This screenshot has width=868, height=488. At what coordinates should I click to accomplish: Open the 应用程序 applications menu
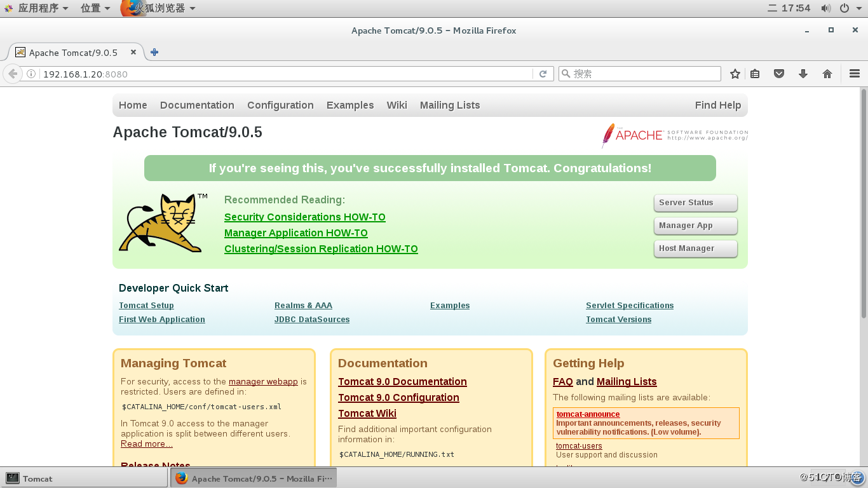[37, 8]
